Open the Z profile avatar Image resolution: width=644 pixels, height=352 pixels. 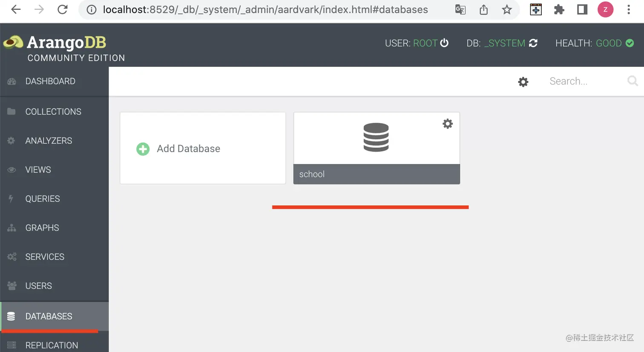[605, 9]
